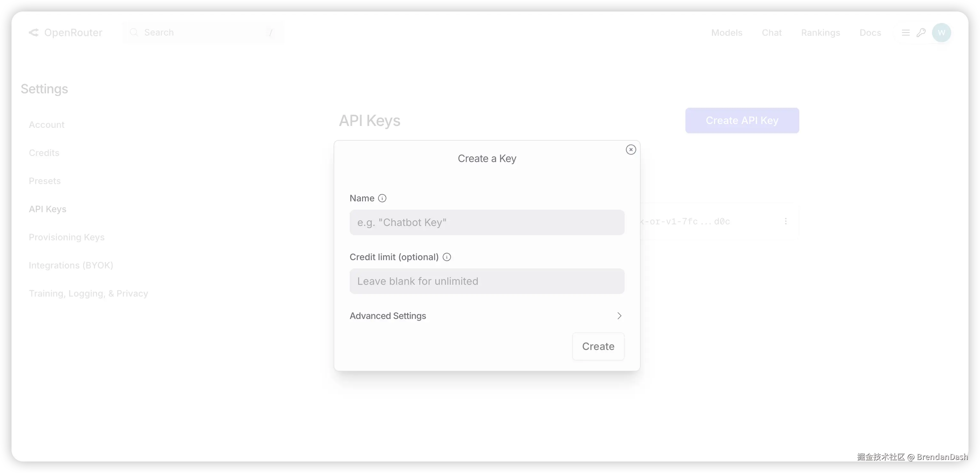Expand Advanced Settings chevron
This screenshot has width=980, height=473.
[x=619, y=316]
